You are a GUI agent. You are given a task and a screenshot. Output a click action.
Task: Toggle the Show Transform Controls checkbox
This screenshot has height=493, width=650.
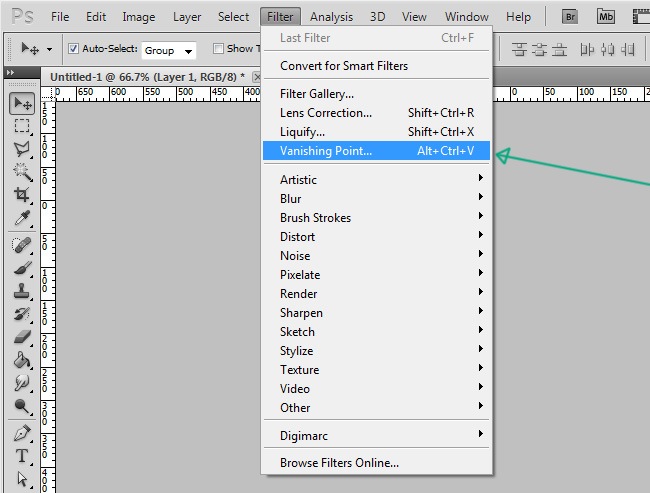click(218, 49)
